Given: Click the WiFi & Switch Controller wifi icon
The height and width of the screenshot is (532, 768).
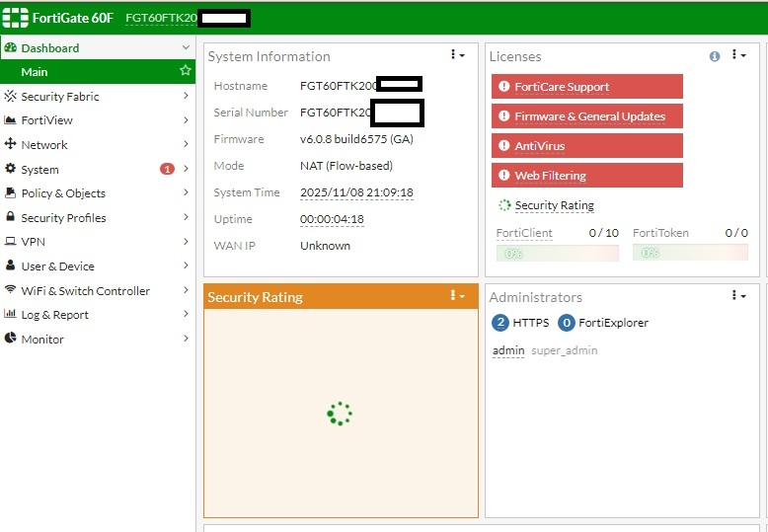Looking at the screenshot, I should point(10,289).
